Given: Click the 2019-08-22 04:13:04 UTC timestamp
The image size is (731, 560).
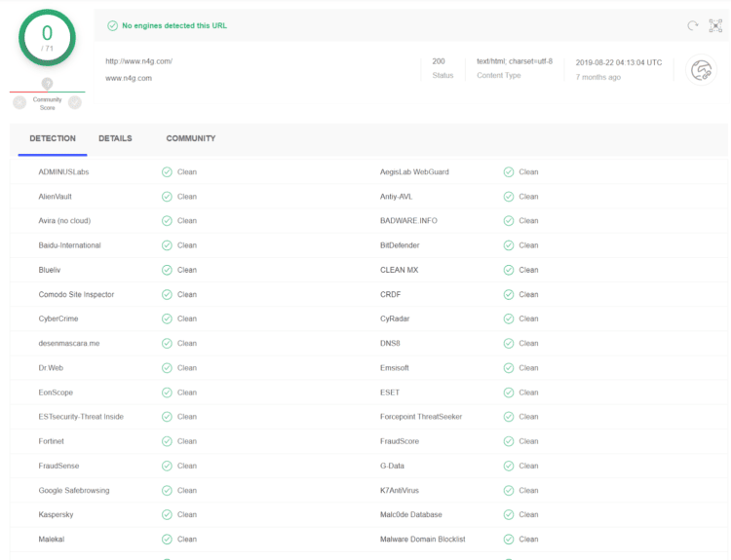Looking at the screenshot, I should click(x=619, y=62).
